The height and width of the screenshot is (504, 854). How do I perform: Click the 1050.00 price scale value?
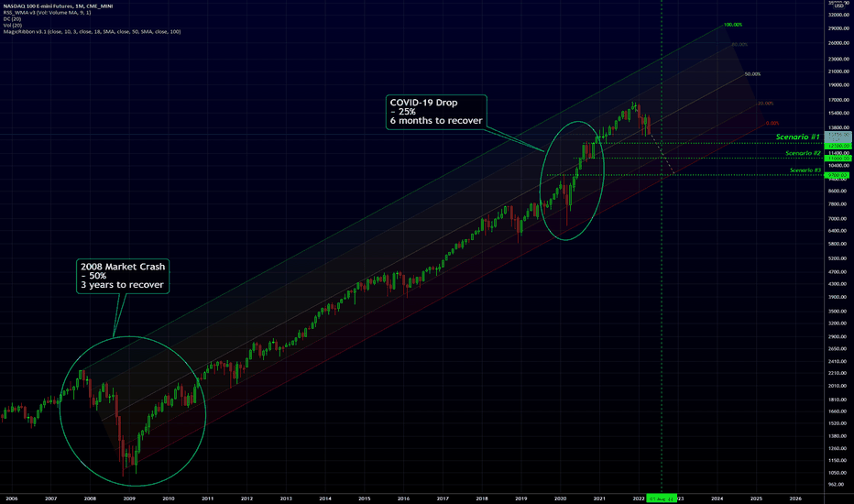[838, 473]
